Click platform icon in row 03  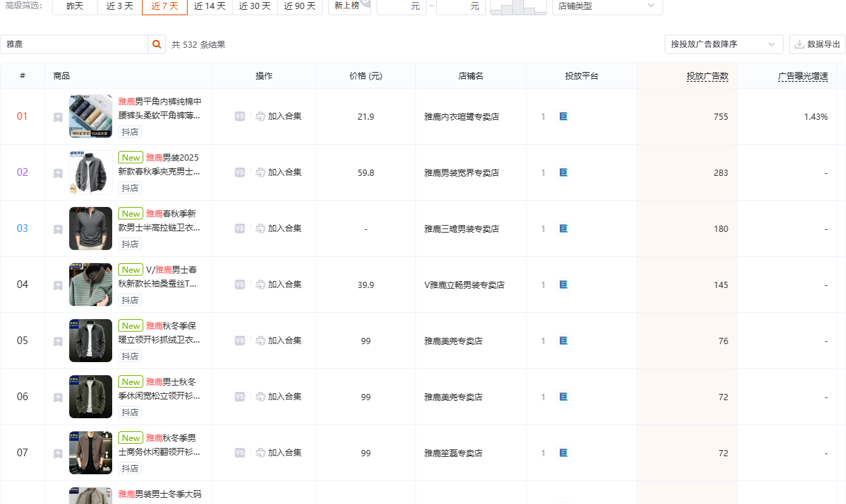(x=563, y=228)
